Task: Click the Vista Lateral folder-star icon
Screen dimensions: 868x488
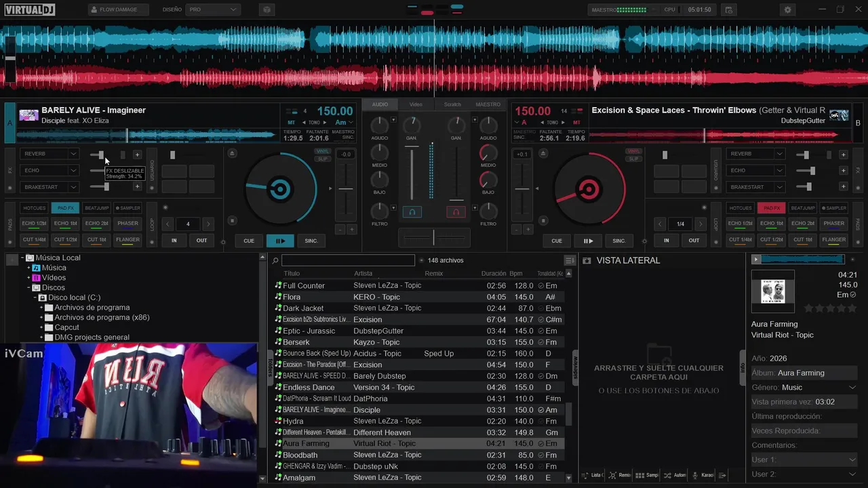Action: coord(587,260)
